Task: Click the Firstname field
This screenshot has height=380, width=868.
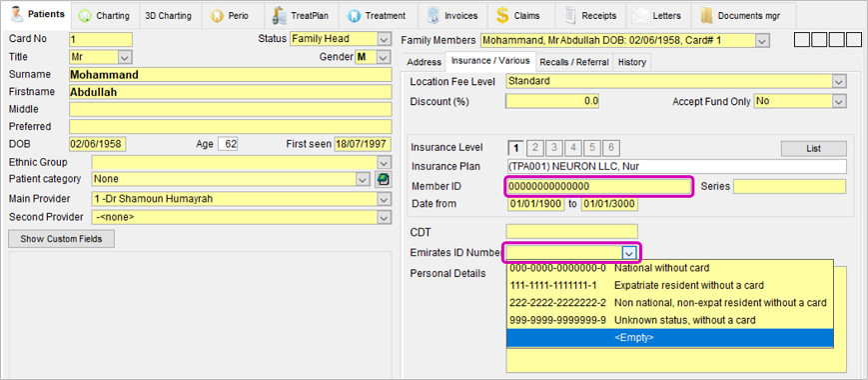Action: click(231, 92)
